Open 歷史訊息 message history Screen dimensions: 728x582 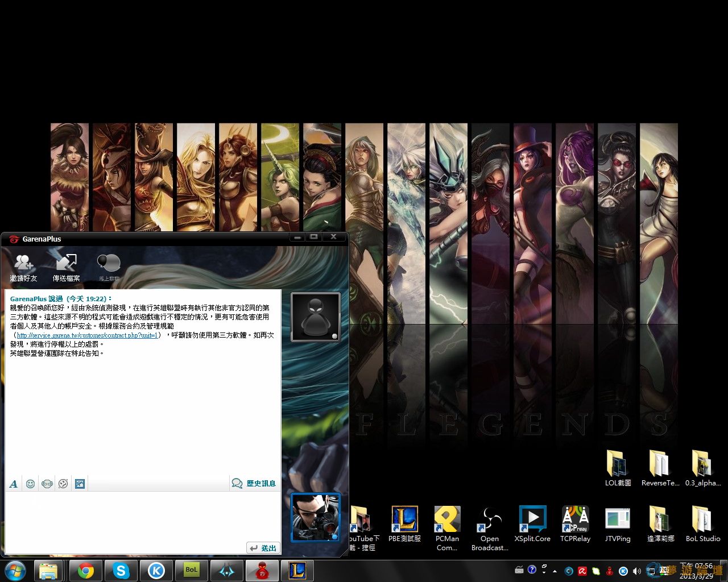[254, 484]
